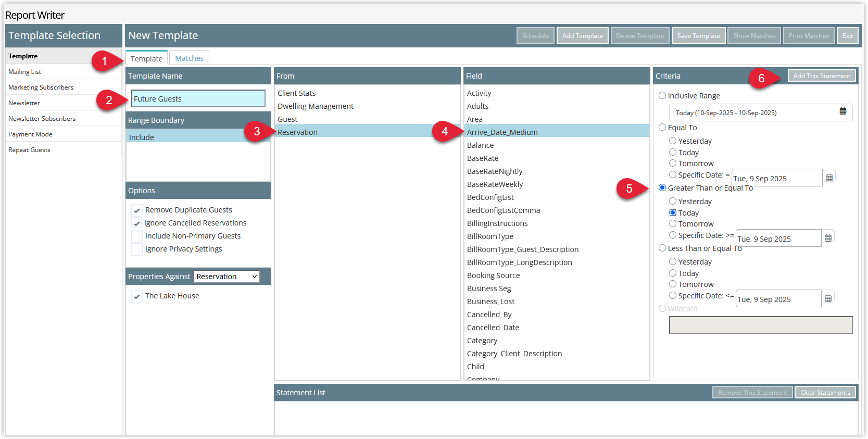This screenshot has height=439, width=868.
Task: Select Client Stats in From list
Action: [367, 93]
